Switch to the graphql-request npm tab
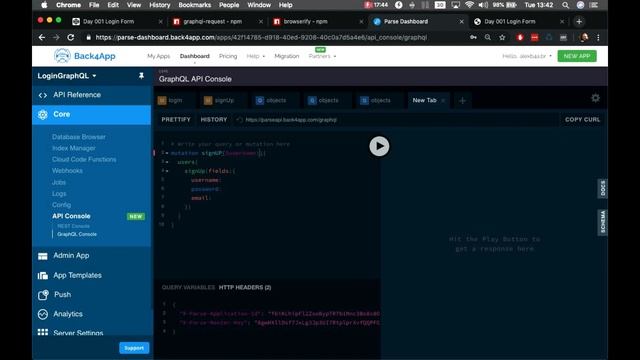 (x=212, y=21)
